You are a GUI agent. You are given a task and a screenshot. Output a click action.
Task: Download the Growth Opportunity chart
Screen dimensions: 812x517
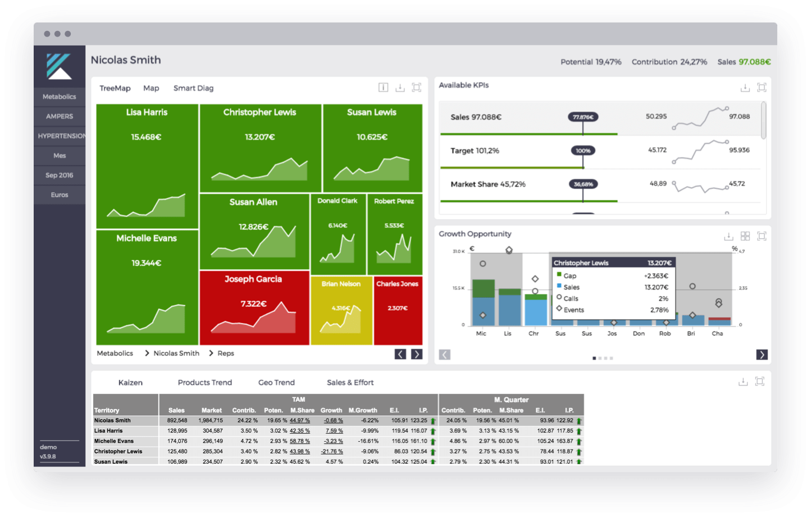[x=728, y=237]
